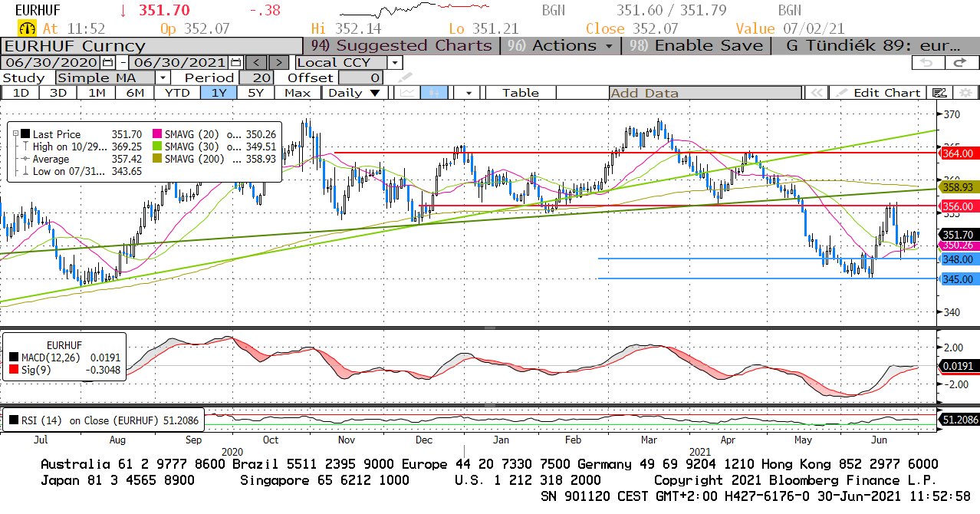Select the YTD range tab

coord(177,93)
